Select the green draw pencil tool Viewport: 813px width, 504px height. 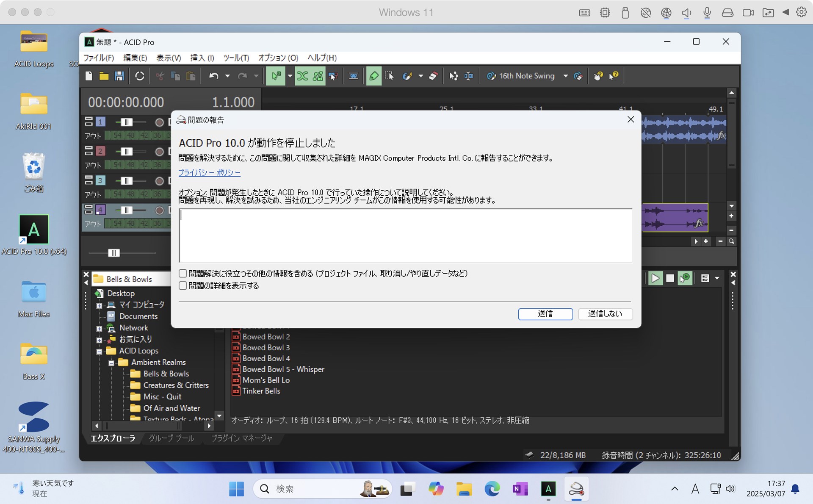pos(374,76)
